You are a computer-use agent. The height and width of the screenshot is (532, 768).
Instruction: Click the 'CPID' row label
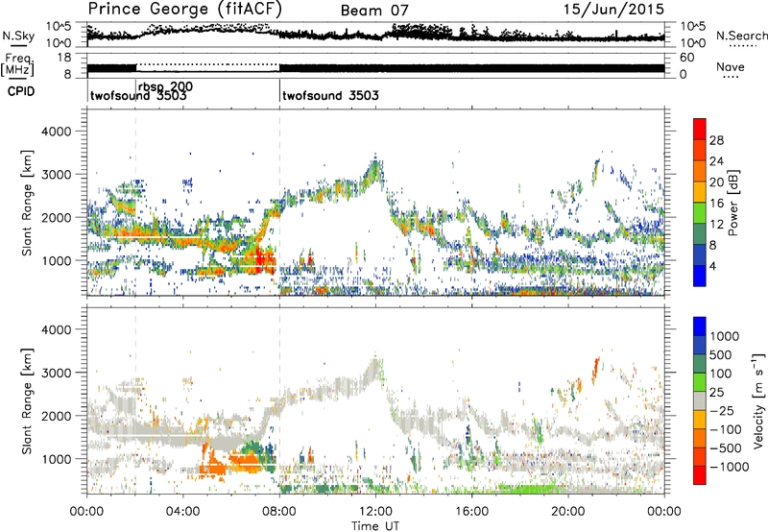click(x=21, y=91)
